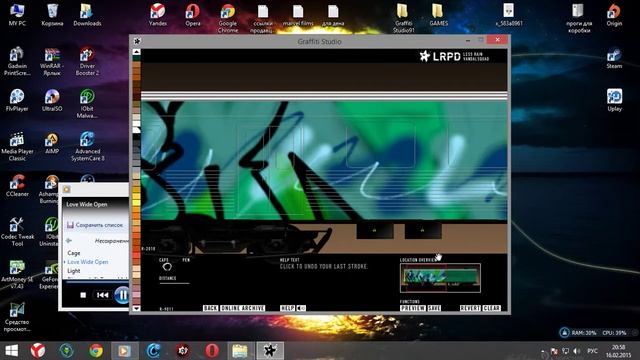The height and width of the screenshot is (360, 640).
Task: Open the Uplay desktop shortcut
Action: pyautogui.click(x=614, y=100)
